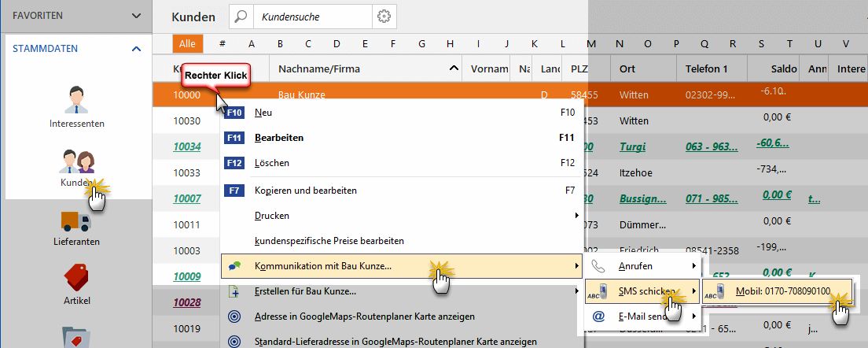Open the Kunden section icon
The width and height of the screenshot is (868, 348).
(x=76, y=162)
